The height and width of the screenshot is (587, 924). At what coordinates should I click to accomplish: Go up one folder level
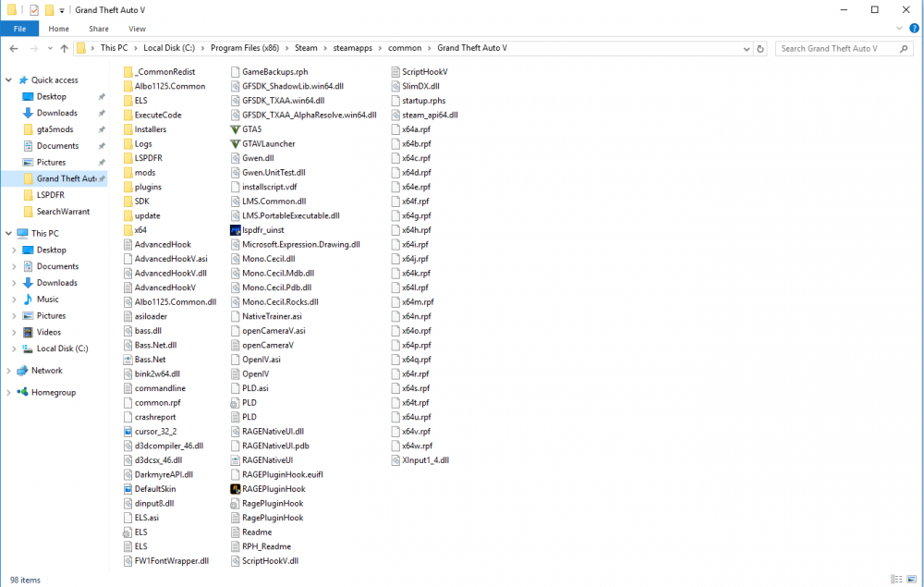[65, 48]
